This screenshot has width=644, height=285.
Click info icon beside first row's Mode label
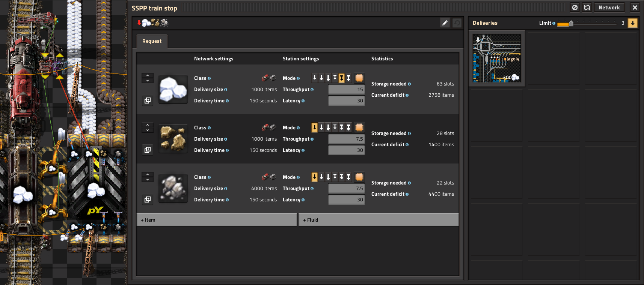[298, 78]
